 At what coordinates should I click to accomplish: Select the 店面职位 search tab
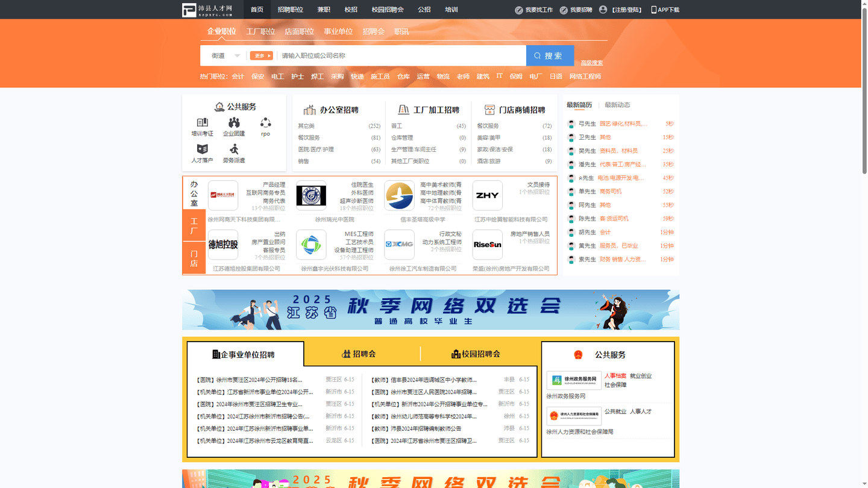click(x=300, y=31)
